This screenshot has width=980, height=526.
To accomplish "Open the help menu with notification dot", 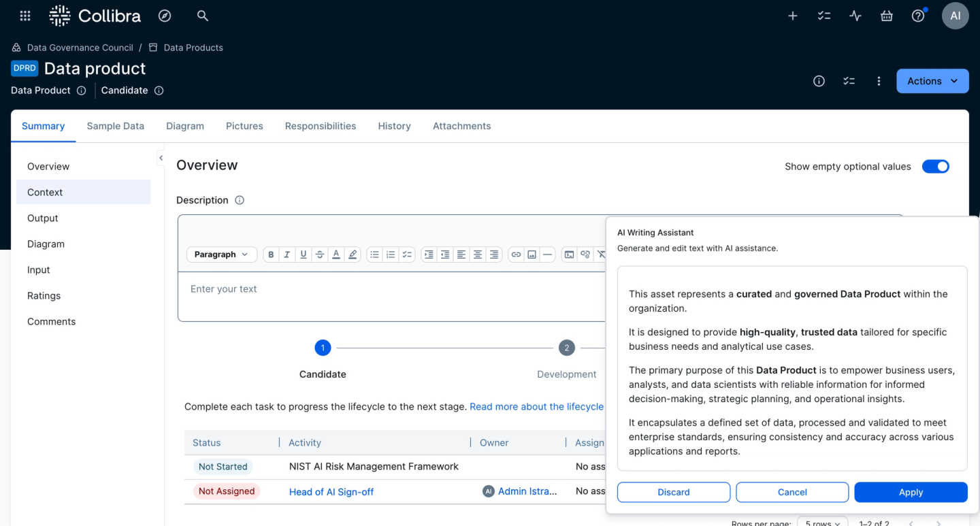I will pos(917,15).
